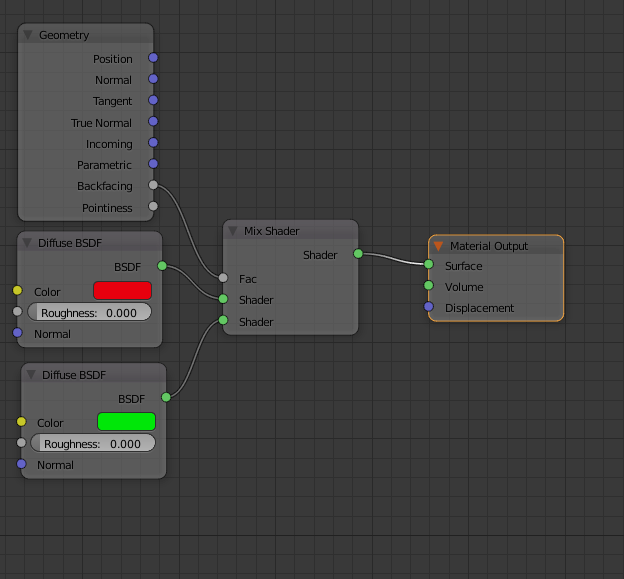Click the Backfacing label in Geometry node
The height and width of the screenshot is (579, 624).
[x=105, y=186]
